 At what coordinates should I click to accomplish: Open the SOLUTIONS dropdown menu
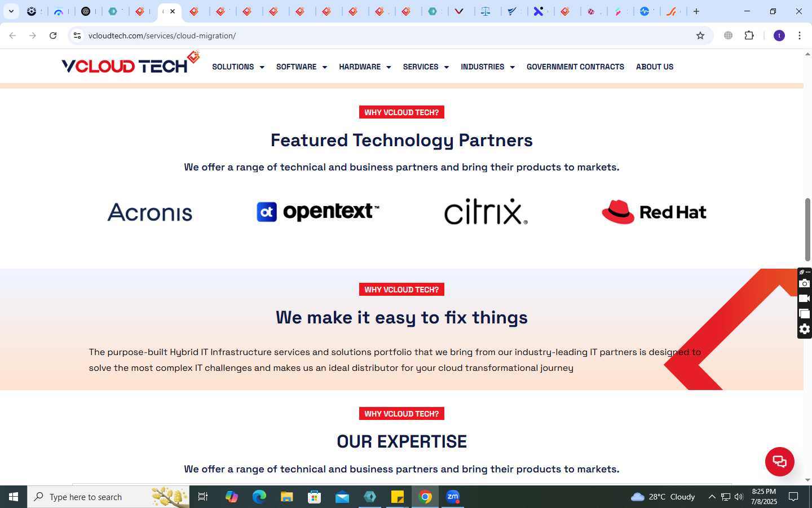(x=238, y=67)
